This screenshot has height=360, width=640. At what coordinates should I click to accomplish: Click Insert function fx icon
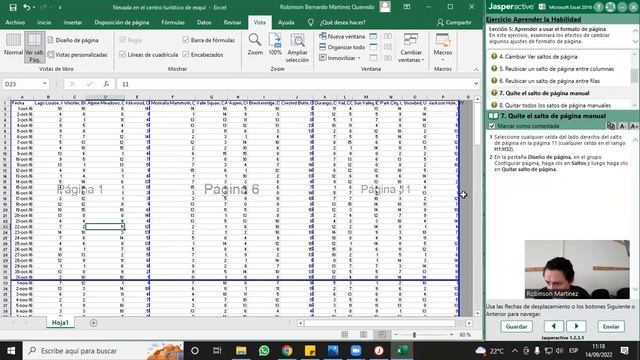coord(106,84)
